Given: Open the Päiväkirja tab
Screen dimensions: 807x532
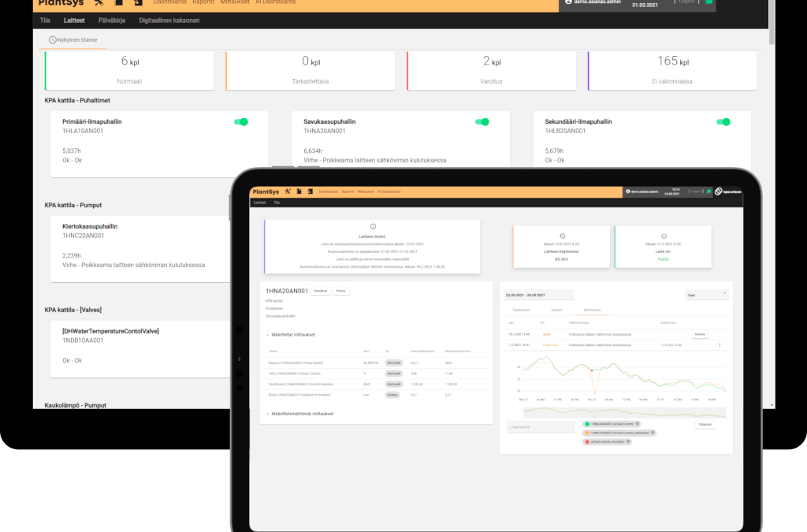Looking at the screenshot, I should 112,20.
